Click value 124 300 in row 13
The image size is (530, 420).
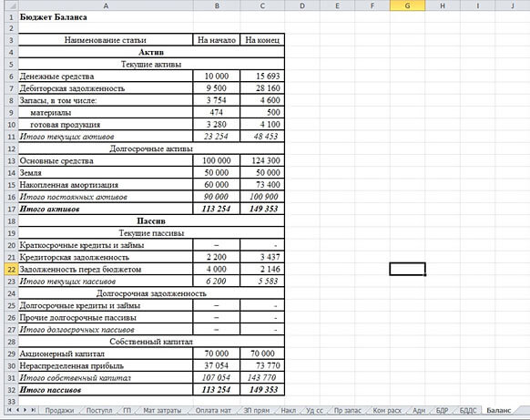pyautogui.click(x=262, y=160)
